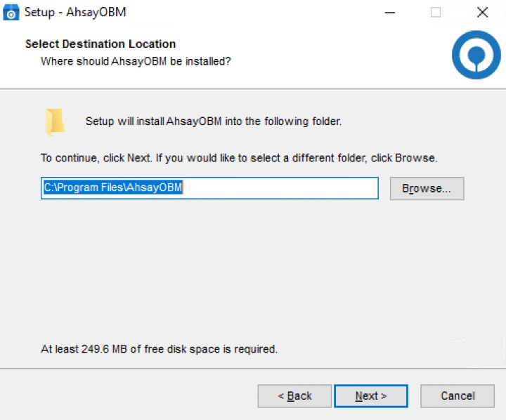Click the Setup icon in the title bar

pos(11,13)
